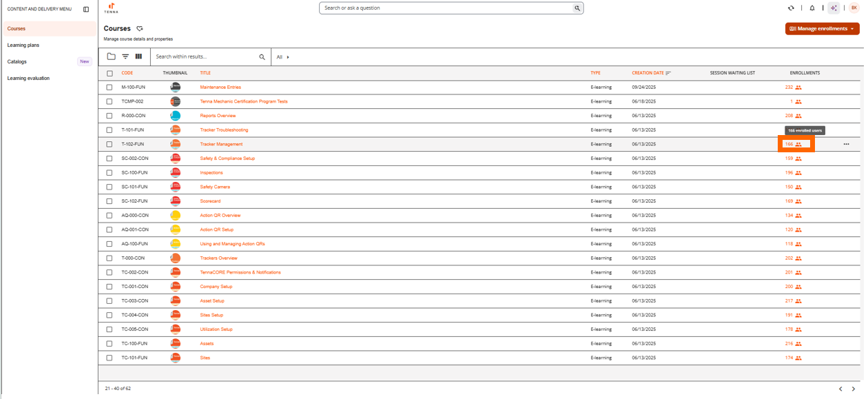
Task: Open the Safety & Compliance Setup course
Action: [227, 158]
